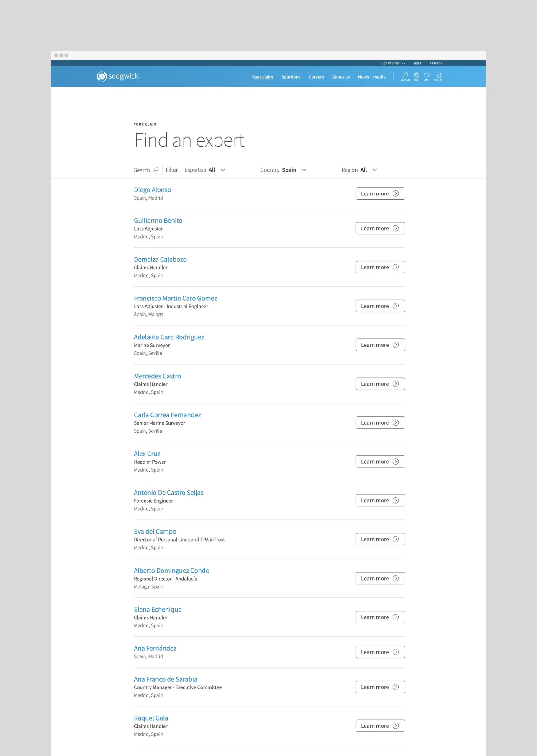Open the Careers menu
The width and height of the screenshot is (537, 756).
point(316,77)
